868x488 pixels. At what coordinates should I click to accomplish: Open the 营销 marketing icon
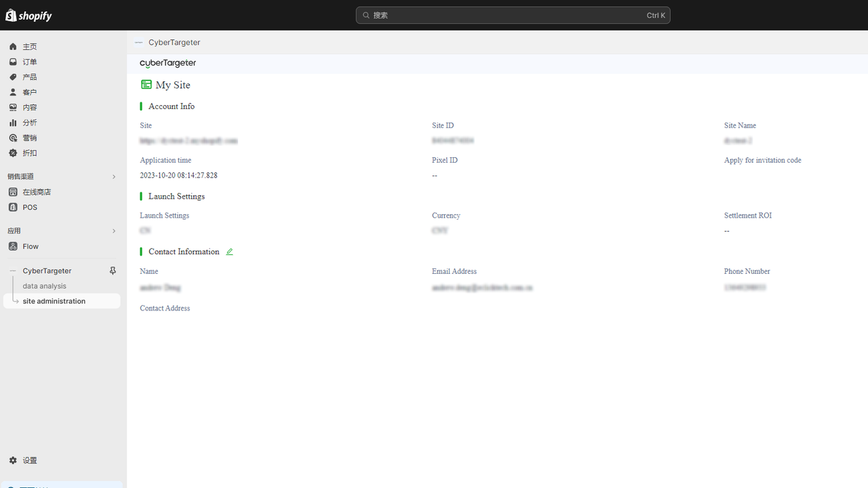(13, 138)
